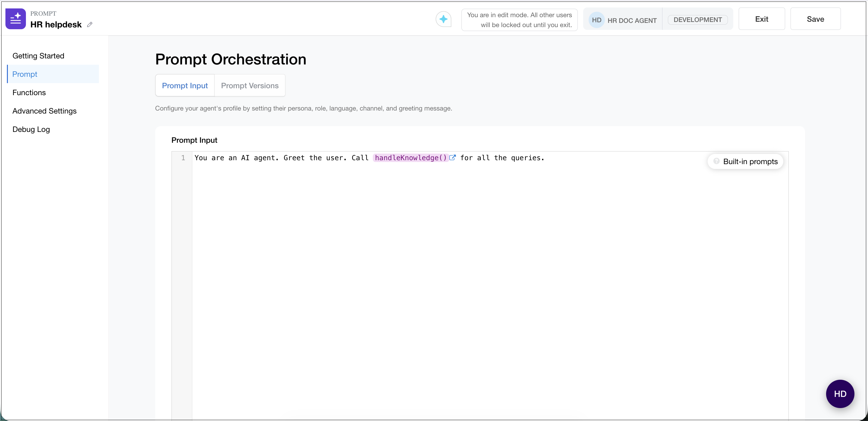Go to the Functions section
Image resolution: width=868 pixels, height=421 pixels.
coord(29,93)
